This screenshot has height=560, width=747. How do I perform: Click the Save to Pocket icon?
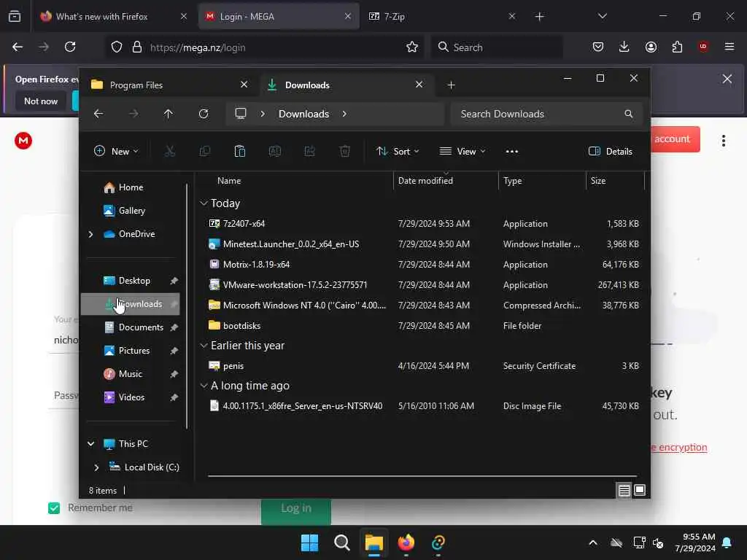pyautogui.click(x=598, y=47)
